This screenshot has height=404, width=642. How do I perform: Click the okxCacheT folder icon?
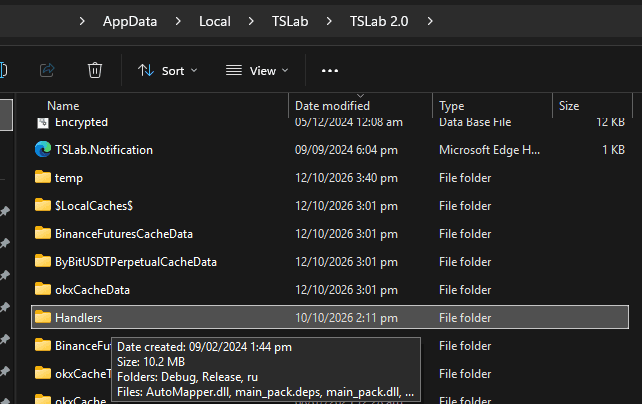click(x=43, y=373)
